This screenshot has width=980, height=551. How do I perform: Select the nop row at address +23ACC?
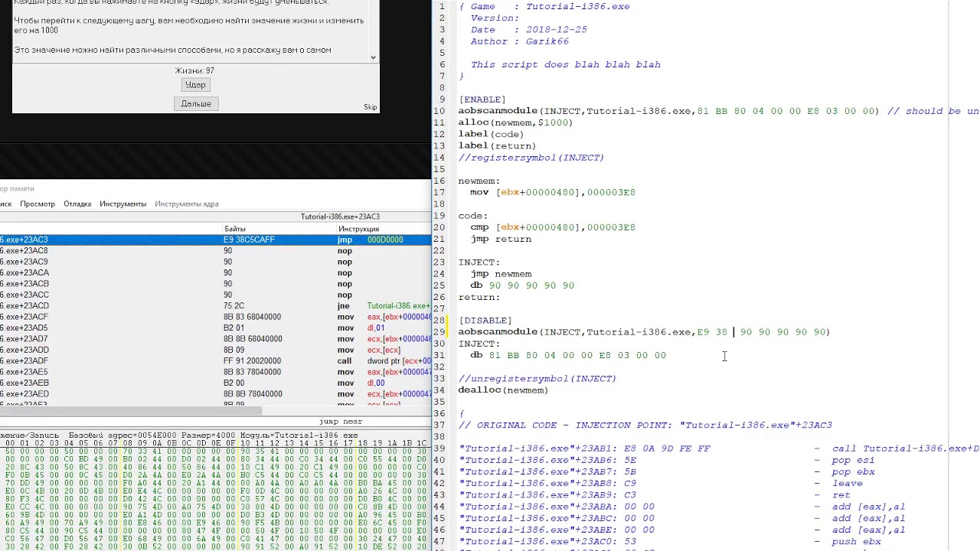[215, 295]
